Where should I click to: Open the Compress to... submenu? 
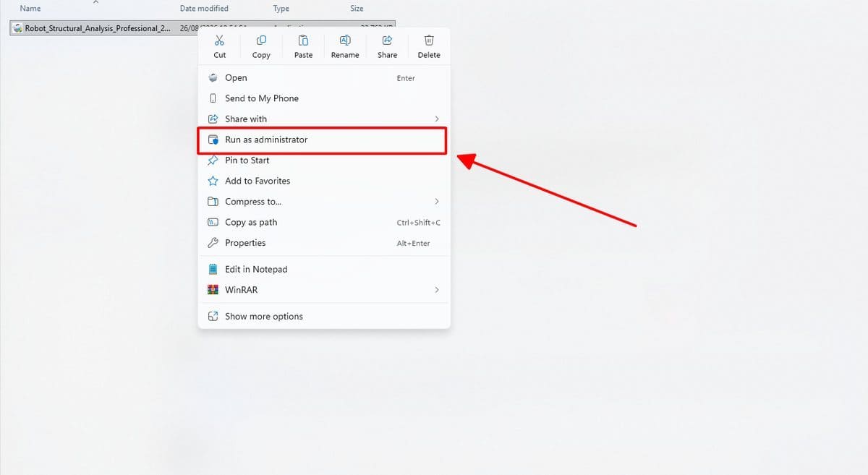pyautogui.click(x=324, y=202)
